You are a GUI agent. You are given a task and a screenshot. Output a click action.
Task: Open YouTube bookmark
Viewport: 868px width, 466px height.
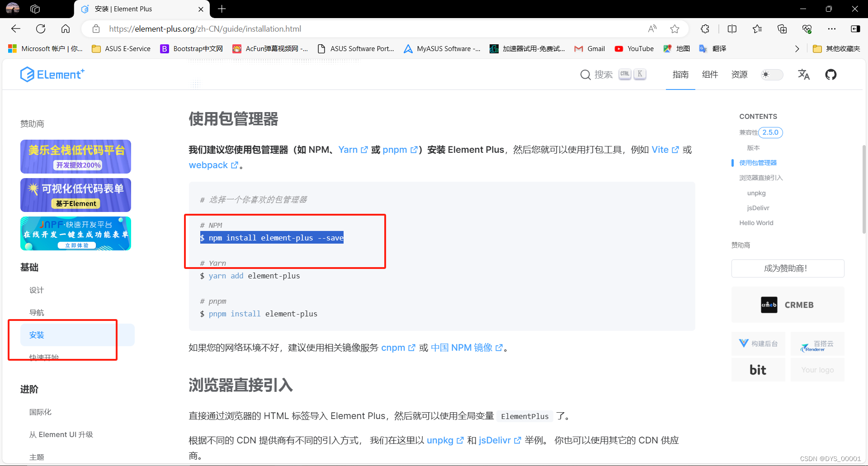pyautogui.click(x=634, y=49)
